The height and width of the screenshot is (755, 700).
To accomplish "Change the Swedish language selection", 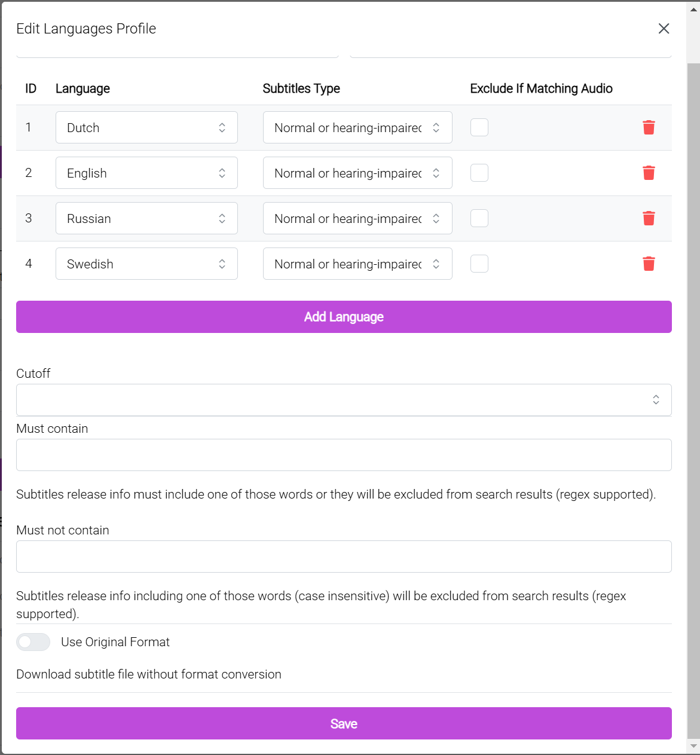I will pyautogui.click(x=146, y=264).
